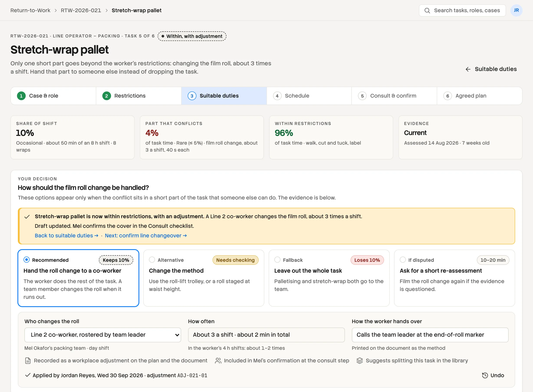Click the checkmark before Applied by Jordan Reyes
Screen dimensions: 533x392
pyautogui.click(x=28, y=375)
